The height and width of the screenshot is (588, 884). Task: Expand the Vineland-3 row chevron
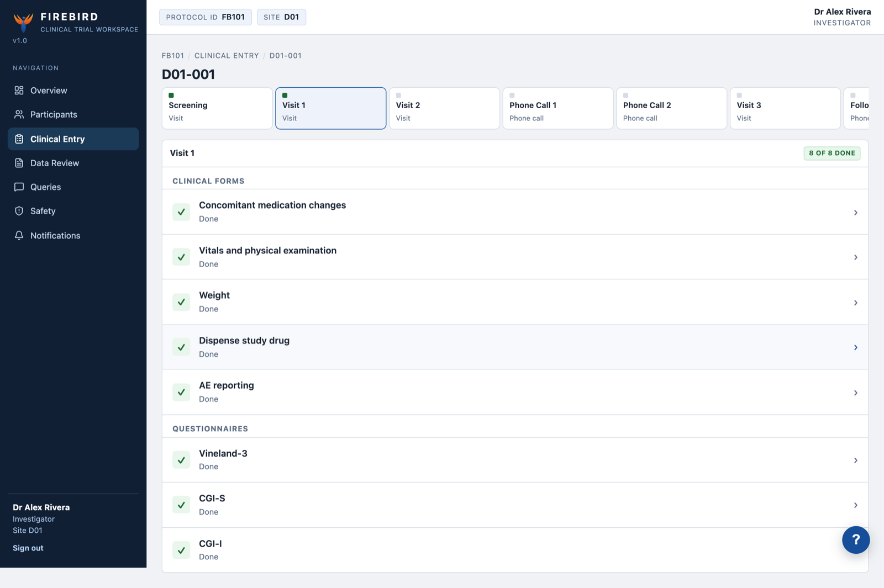pos(855,460)
